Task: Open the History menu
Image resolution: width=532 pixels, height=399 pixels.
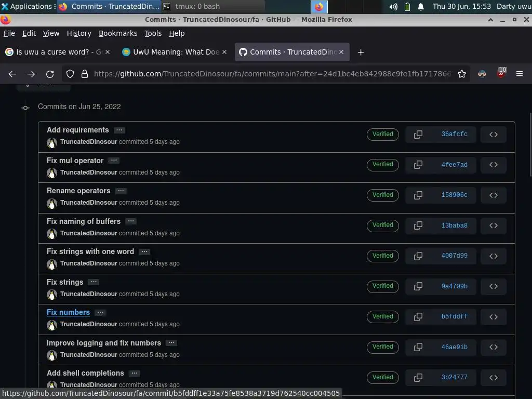Action: coord(79,33)
